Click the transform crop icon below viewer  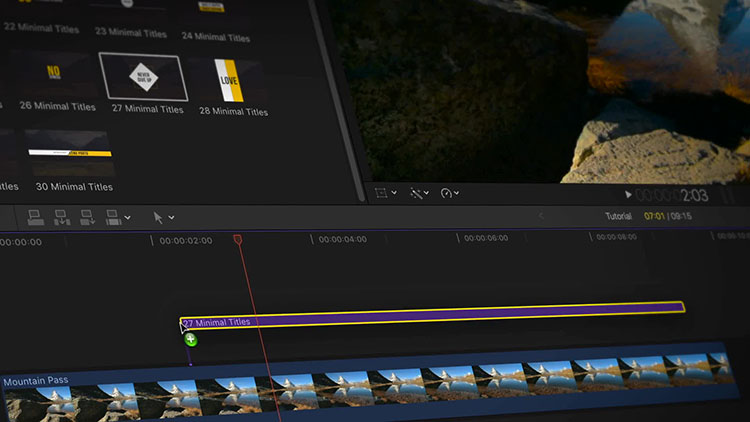381,193
